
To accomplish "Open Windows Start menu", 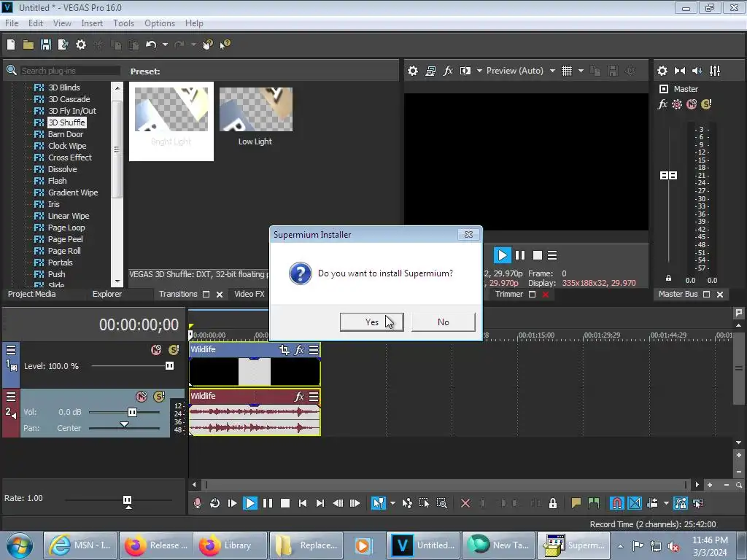I will pos(20,545).
